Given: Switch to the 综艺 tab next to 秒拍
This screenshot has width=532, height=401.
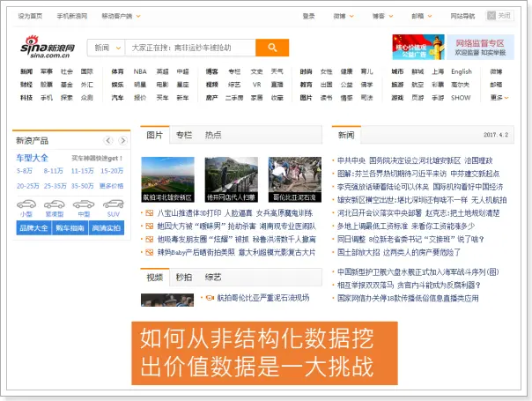Looking at the screenshot, I should [x=213, y=278].
